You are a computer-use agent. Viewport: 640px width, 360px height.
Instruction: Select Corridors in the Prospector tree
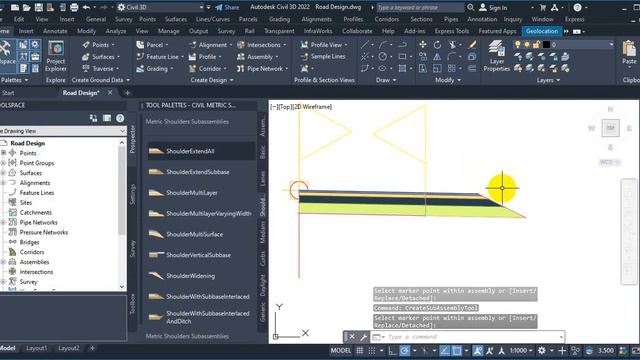(x=32, y=252)
